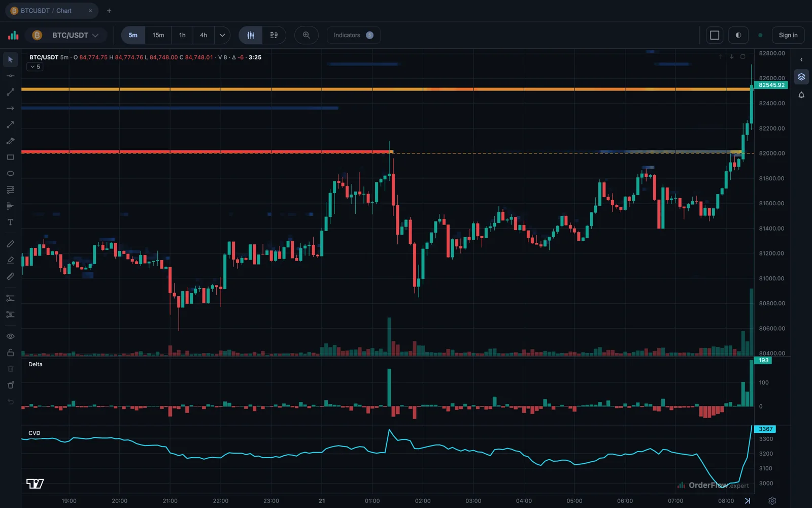Jump to latest bar arrow button
Viewport: 812px width, 508px height.
(x=747, y=500)
